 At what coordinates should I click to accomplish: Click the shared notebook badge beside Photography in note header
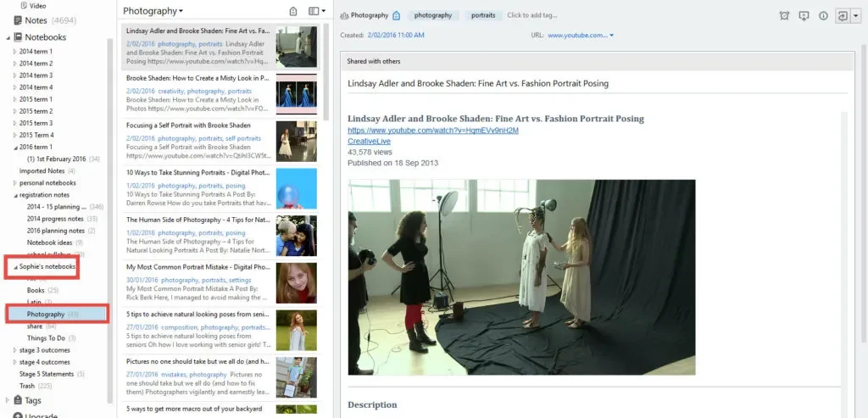396,15
